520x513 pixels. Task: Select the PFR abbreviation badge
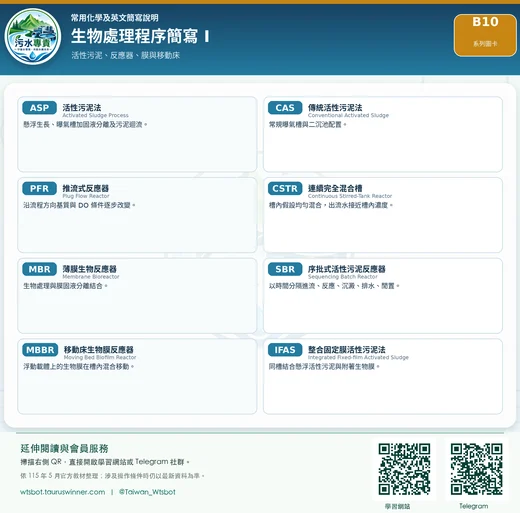pos(40,188)
